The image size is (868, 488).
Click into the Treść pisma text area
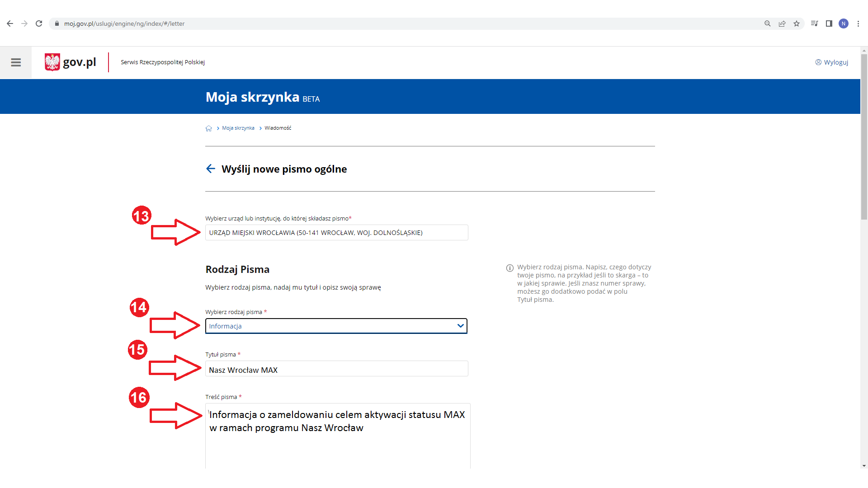[338, 436]
